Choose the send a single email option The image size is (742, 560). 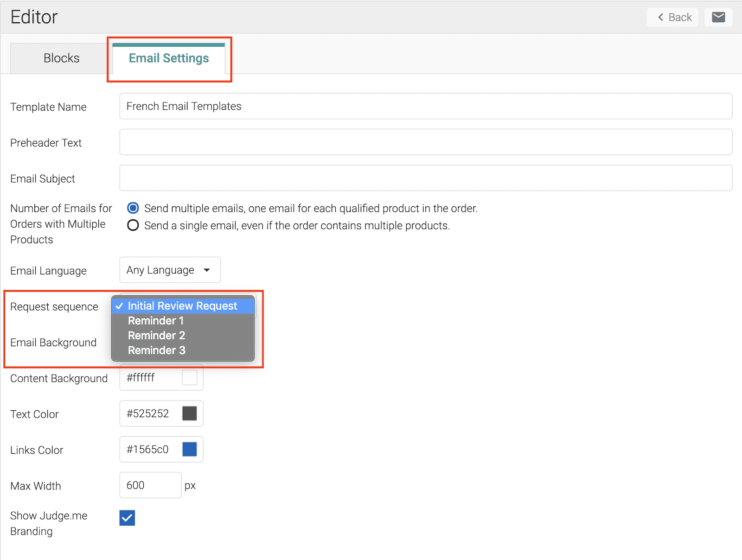[x=133, y=225]
